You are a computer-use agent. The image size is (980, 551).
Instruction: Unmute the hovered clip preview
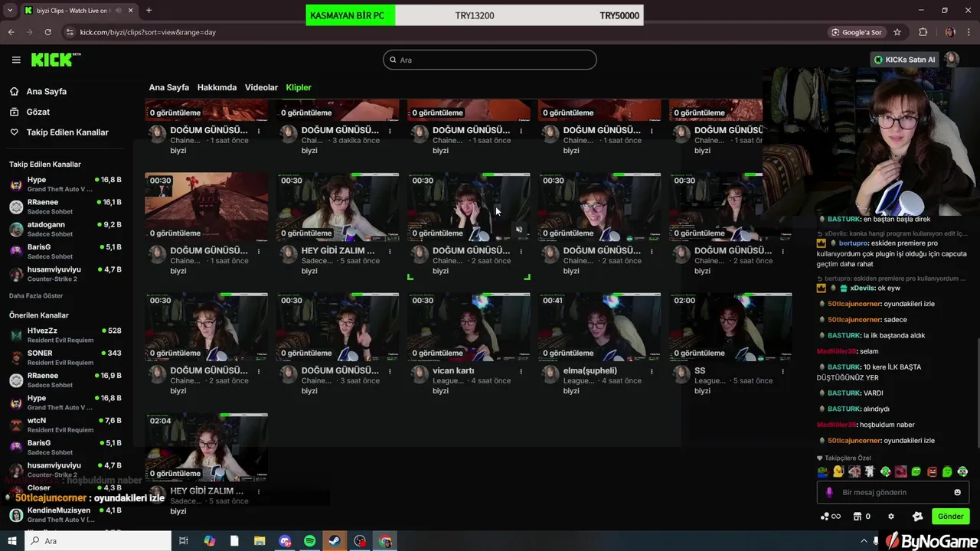coord(519,230)
